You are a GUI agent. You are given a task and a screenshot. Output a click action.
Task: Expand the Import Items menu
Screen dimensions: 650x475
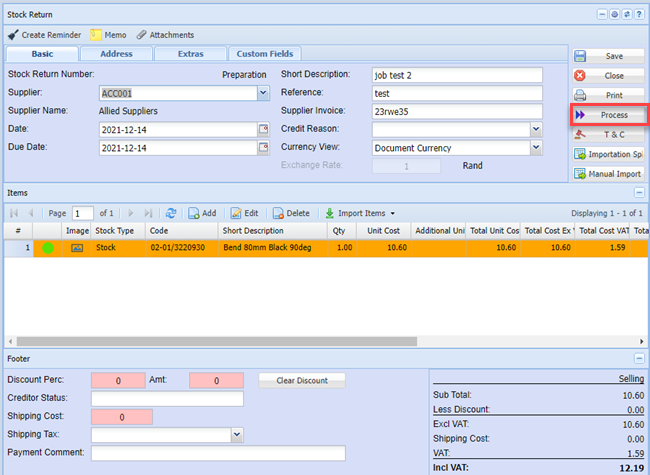click(360, 213)
